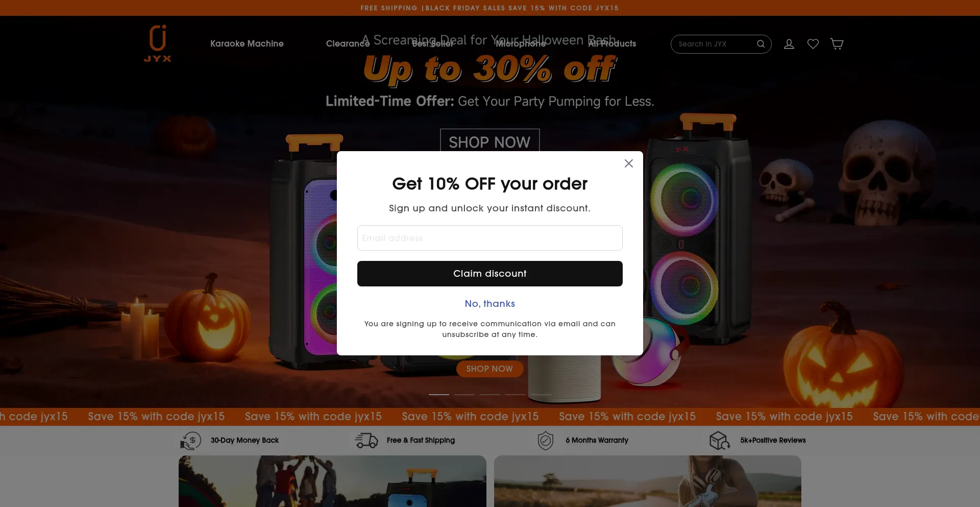Click the 30-Day Money Back icon
This screenshot has width=980, height=507.
(191, 440)
